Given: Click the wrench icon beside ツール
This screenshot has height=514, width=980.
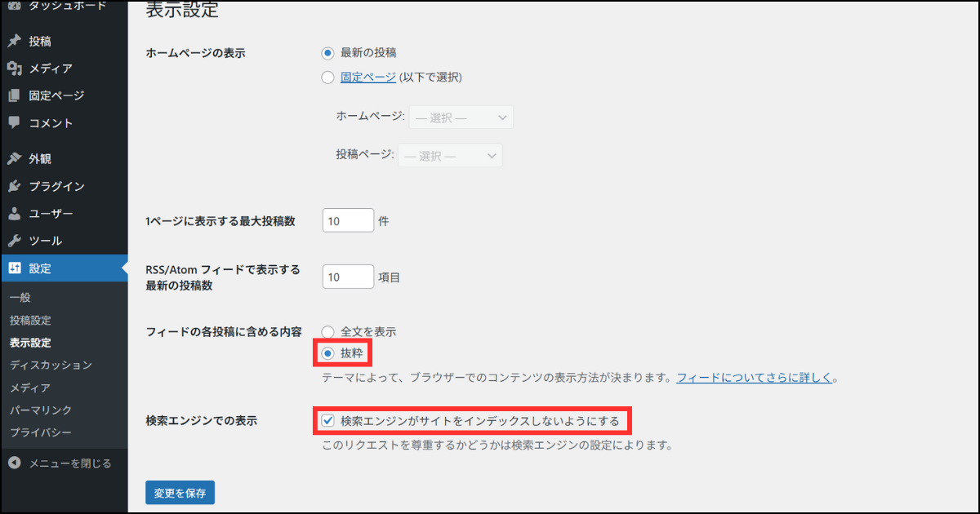Looking at the screenshot, I should click(x=14, y=241).
